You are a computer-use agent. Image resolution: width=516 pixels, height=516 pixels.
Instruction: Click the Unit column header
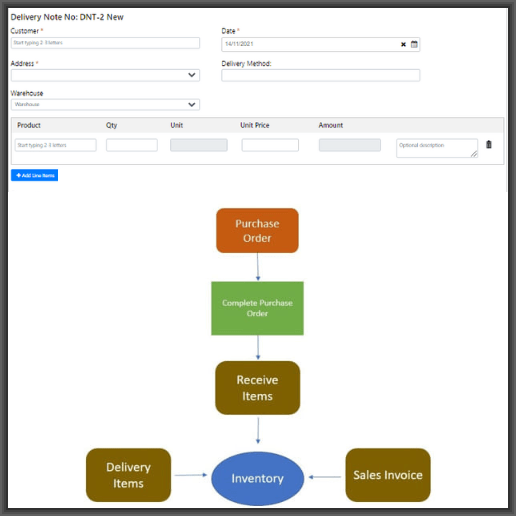pyautogui.click(x=177, y=125)
